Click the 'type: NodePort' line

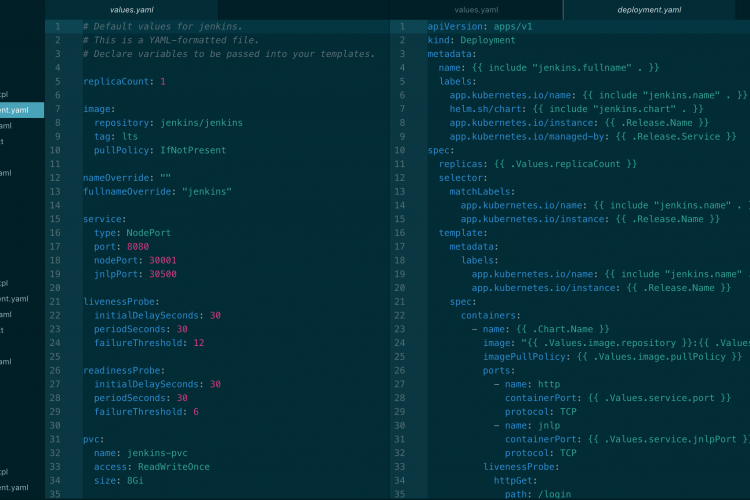point(132,233)
